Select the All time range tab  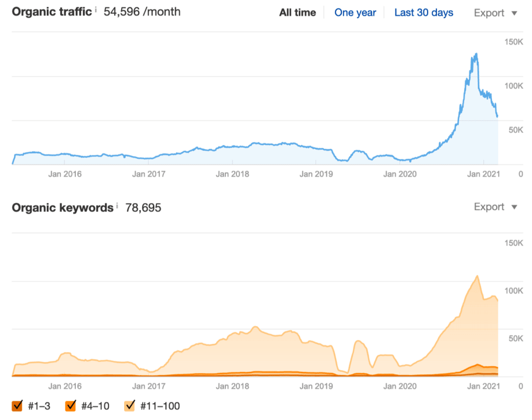point(298,13)
